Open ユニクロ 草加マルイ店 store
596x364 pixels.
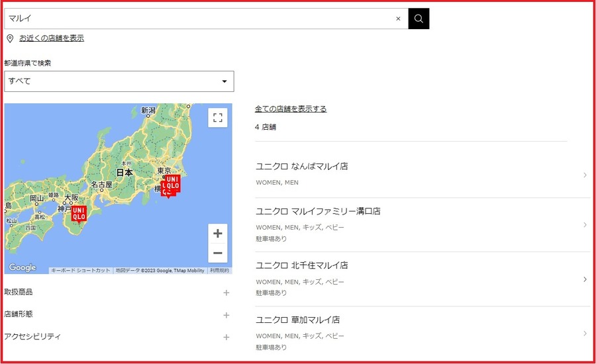point(297,320)
